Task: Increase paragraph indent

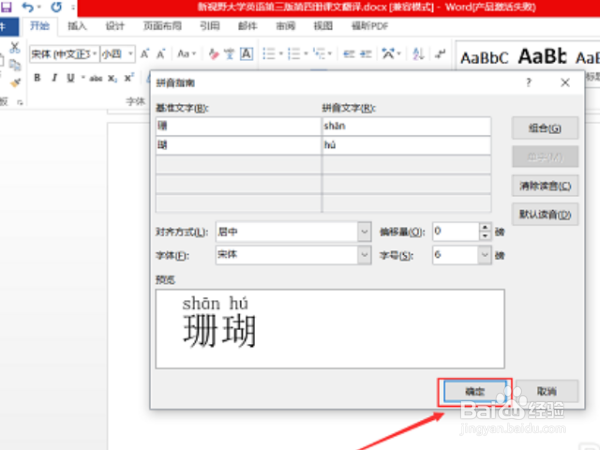Action: pyautogui.click(x=366, y=54)
